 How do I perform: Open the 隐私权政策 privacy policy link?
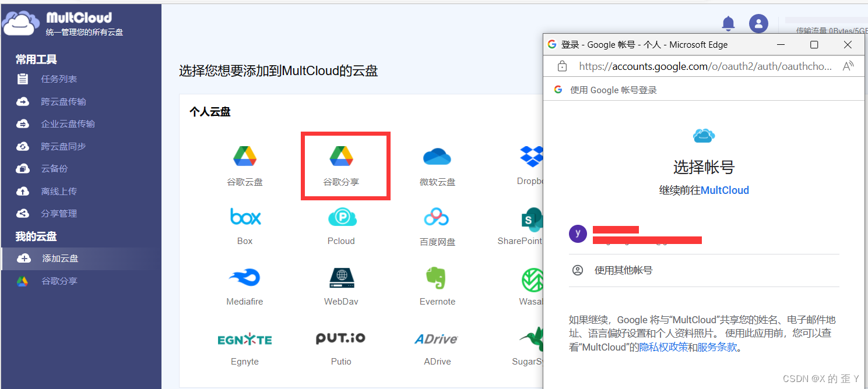[x=663, y=347]
